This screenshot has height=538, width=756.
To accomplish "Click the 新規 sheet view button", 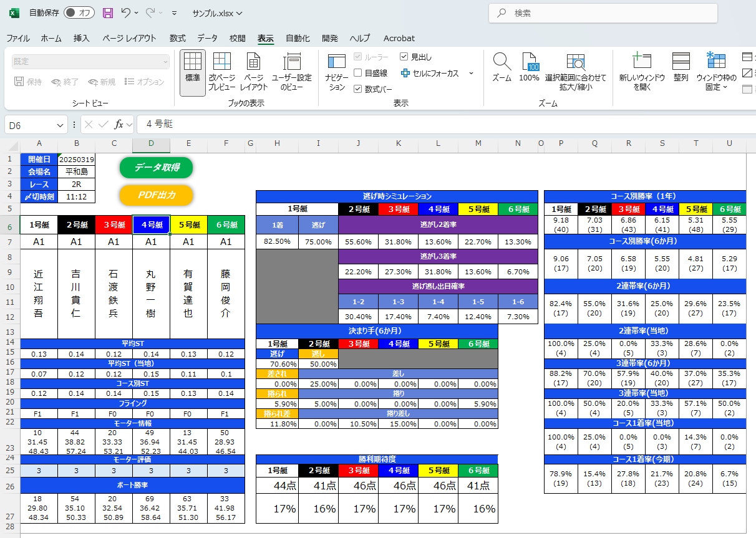I will click(102, 82).
